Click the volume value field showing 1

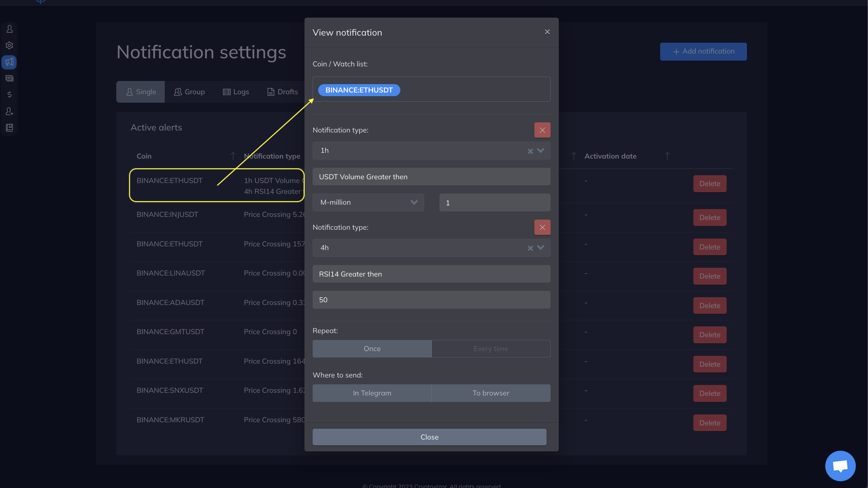495,203
